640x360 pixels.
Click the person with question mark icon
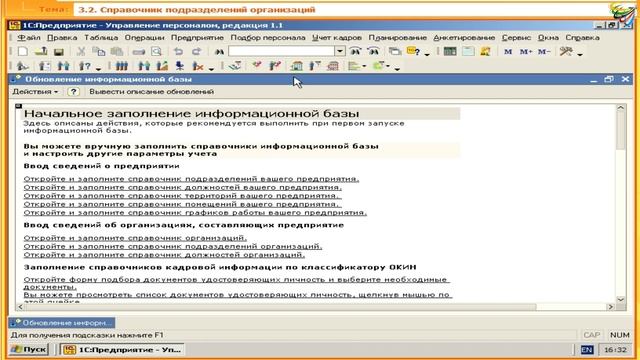pos(84,66)
